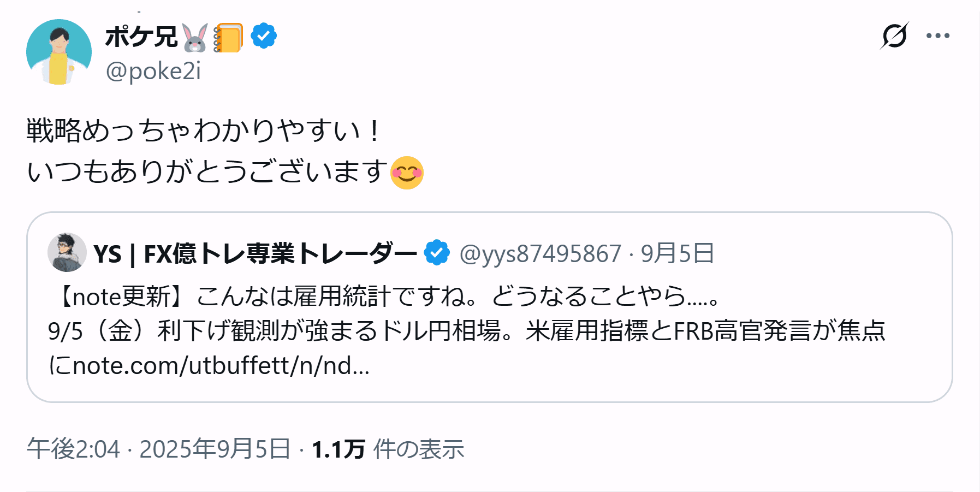
Task: Click the 午後2:04 · 2025年9月5日 timestamp
Action: (x=158, y=449)
